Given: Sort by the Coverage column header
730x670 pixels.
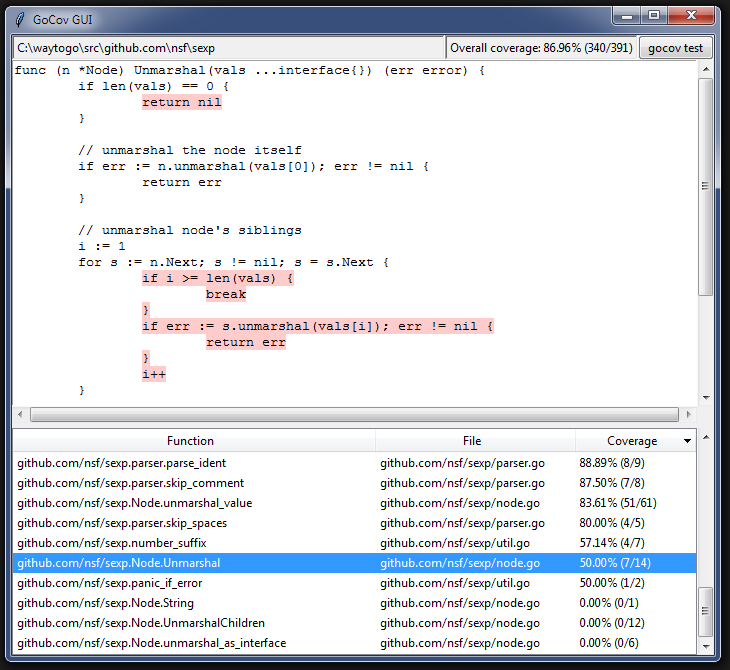Looking at the screenshot, I should [632, 441].
